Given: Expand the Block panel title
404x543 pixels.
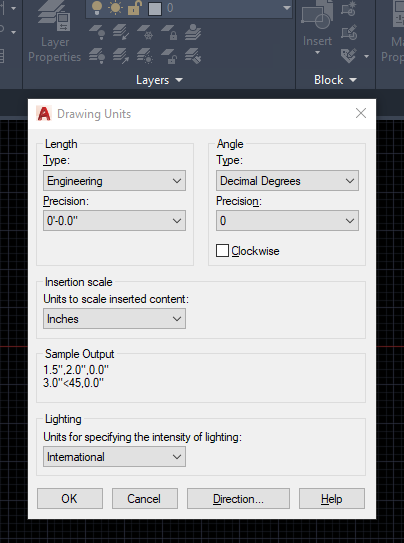Looking at the screenshot, I should click(x=335, y=80).
